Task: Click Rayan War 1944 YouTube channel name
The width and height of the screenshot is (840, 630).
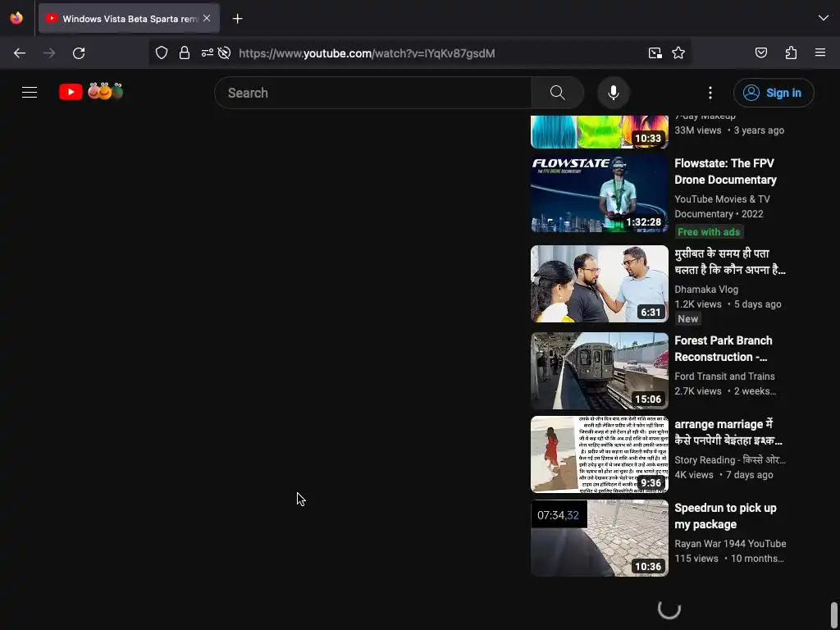Action: click(730, 543)
